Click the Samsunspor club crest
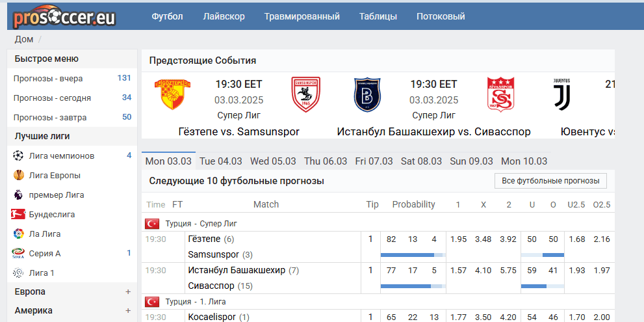Screen dimensions: 644x322 click(305, 94)
